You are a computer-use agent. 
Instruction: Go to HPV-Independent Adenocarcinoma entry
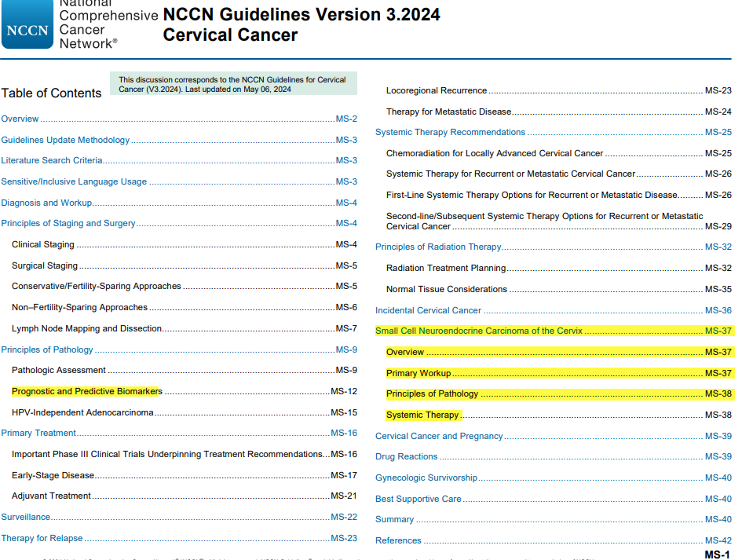(184, 413)
